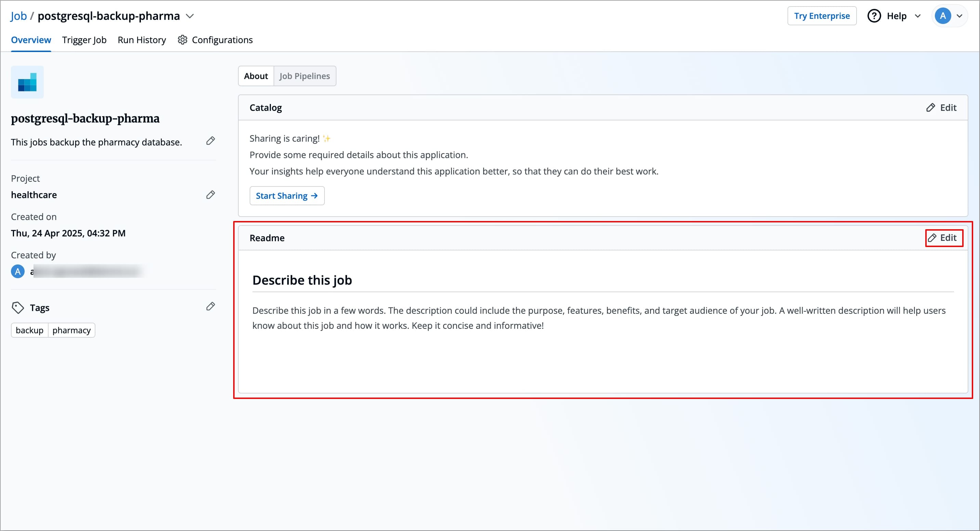Click the Start Sharing button
Screen dimensions: 980x531
point(287,195)
